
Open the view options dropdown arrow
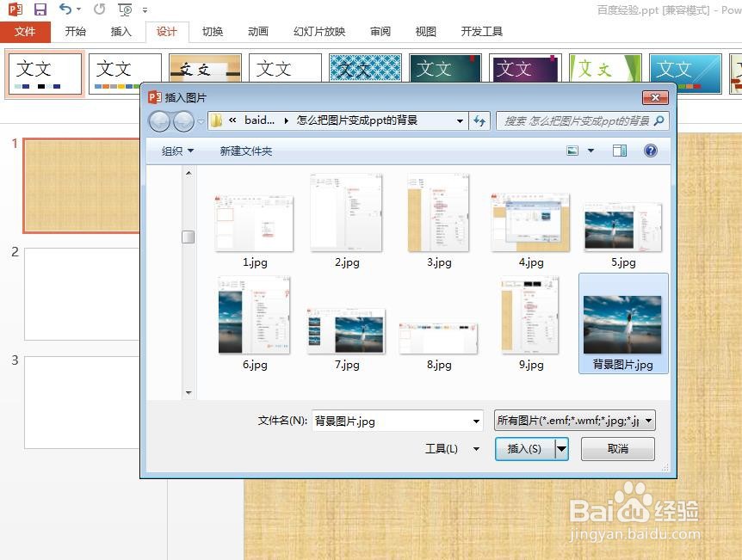click(x=591, y=151)
